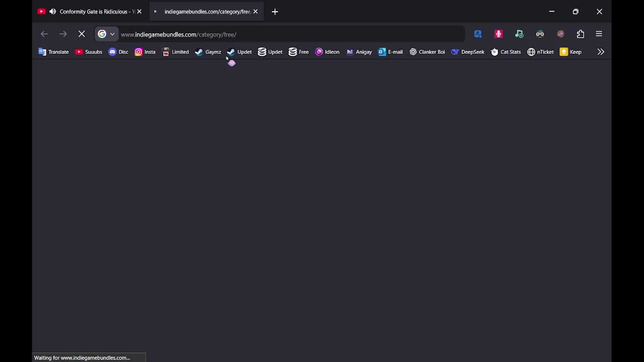
Task: Show more bookmarks overflow chevron
Action: tap(601, 52)
